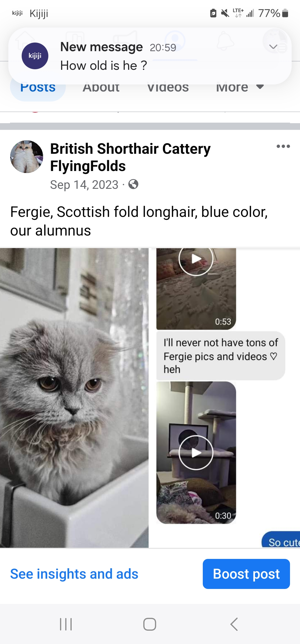The width and height of the screenshot is (300, 644).
Task: Tap the Android home navigation button
Action: (150, 624)
